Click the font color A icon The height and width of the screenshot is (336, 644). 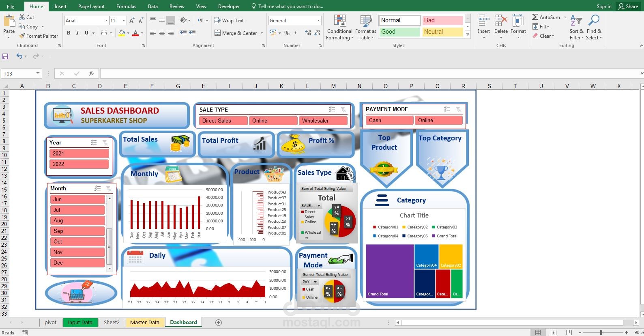point(135,33)
